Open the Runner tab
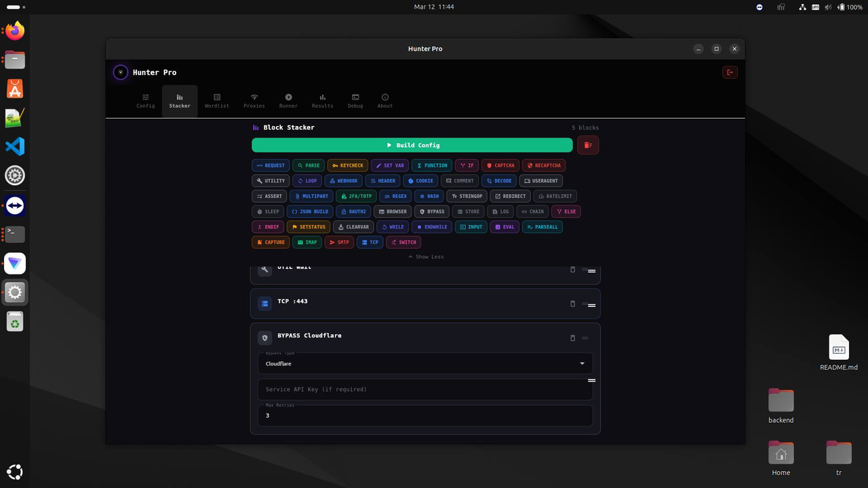This screenshot has width=868, height=488. point(288,101)
